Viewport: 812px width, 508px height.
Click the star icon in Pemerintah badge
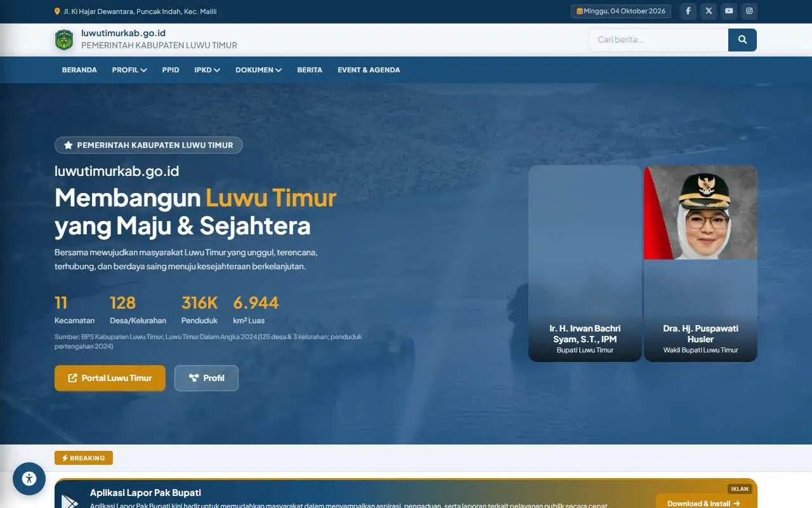[68, 145]
